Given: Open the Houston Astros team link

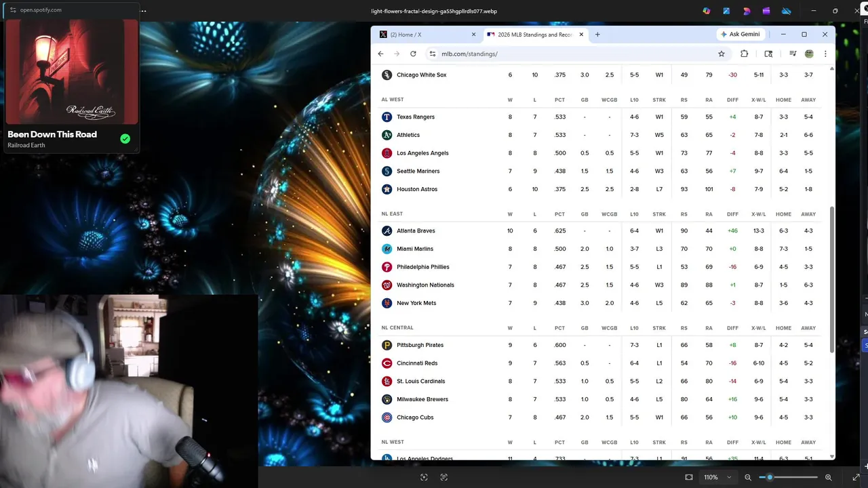Looking at the screenshot, I should pos(417,189).
